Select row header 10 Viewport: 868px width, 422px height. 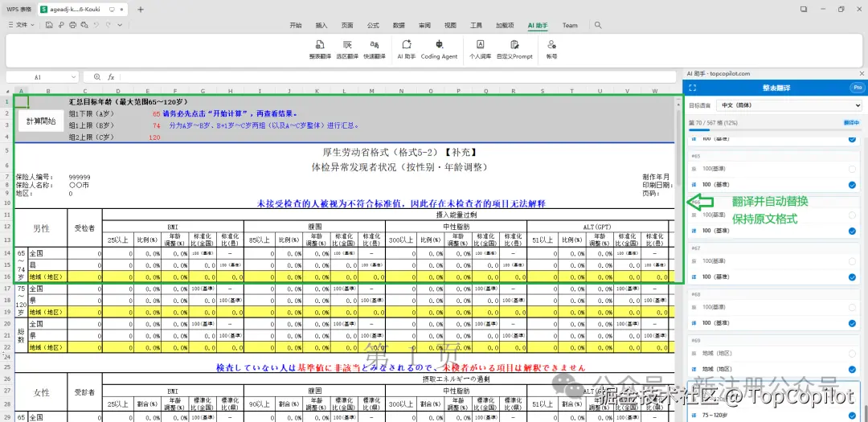click(x=8, y=203)
